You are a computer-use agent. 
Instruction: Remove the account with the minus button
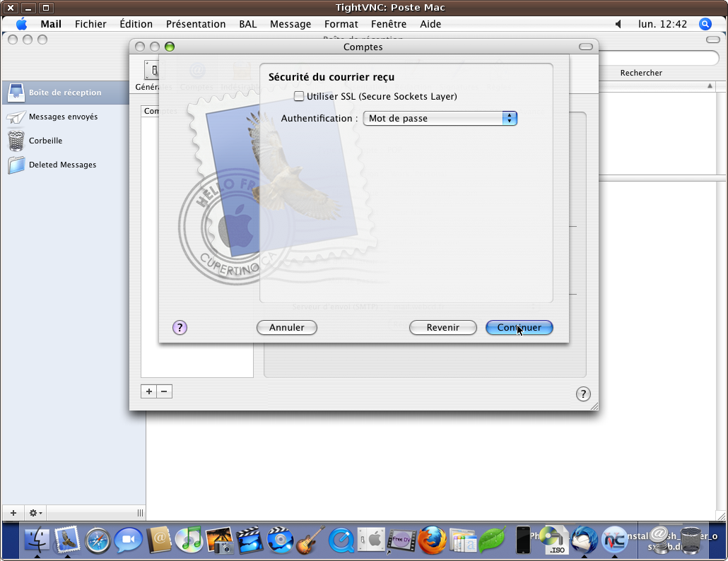pos(164,391)
